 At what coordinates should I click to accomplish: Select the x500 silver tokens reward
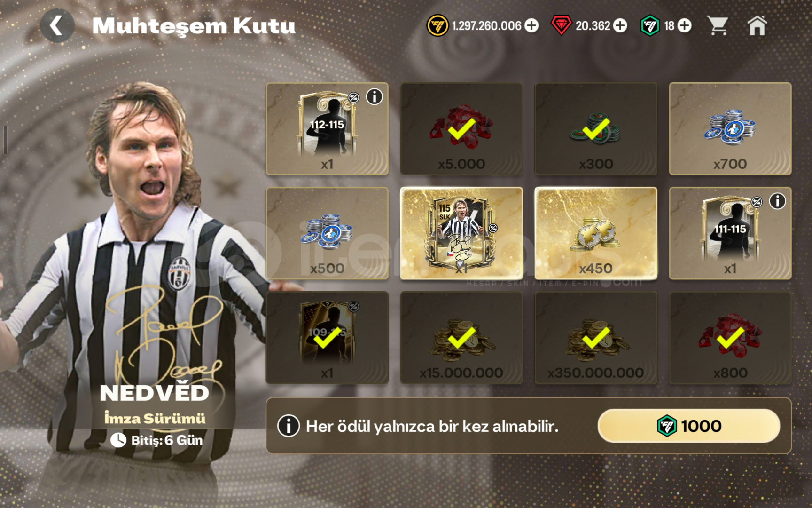click(x=327, y=233)
